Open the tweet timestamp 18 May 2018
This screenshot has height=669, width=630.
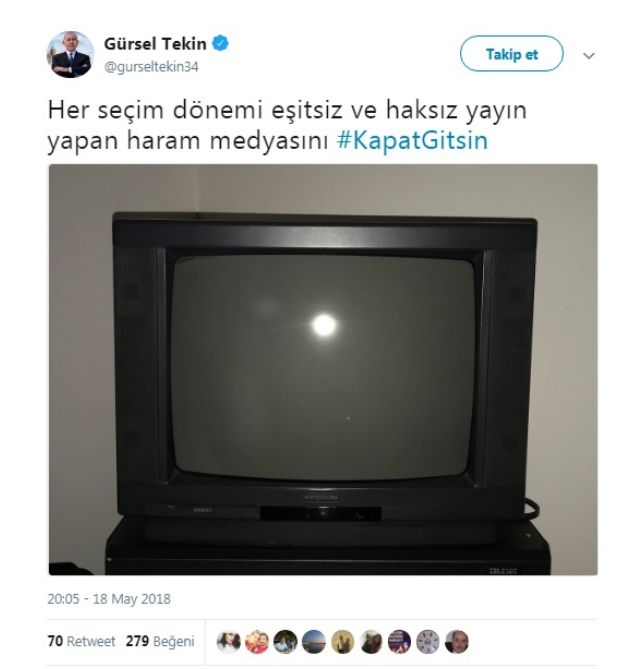[x=109, y=599]
